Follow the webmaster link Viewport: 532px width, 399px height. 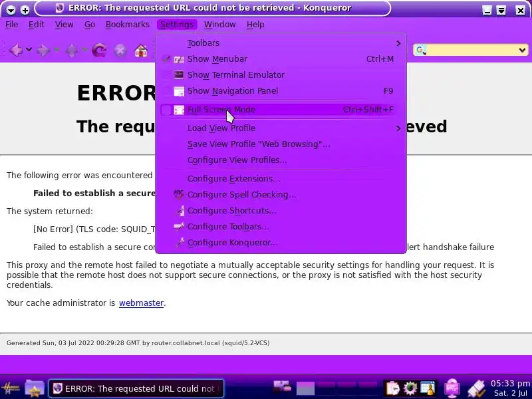click(141, 303)
